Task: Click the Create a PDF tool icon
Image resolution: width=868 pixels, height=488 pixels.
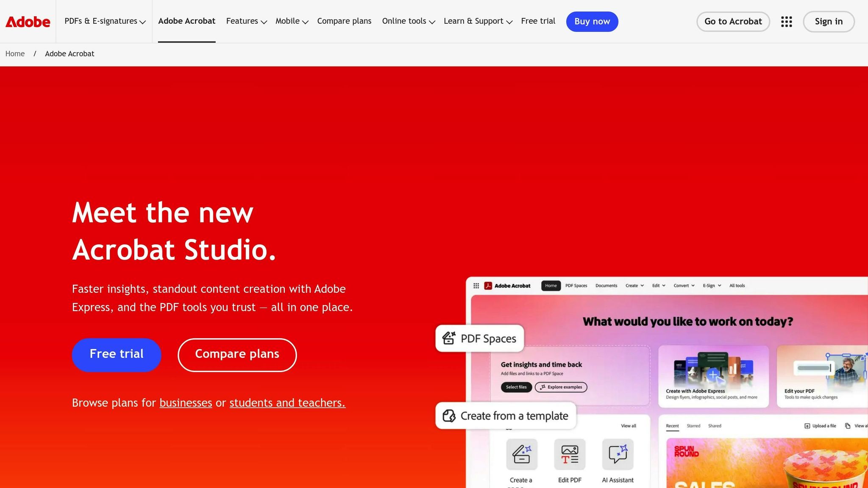Action: (x=522, y=455)
